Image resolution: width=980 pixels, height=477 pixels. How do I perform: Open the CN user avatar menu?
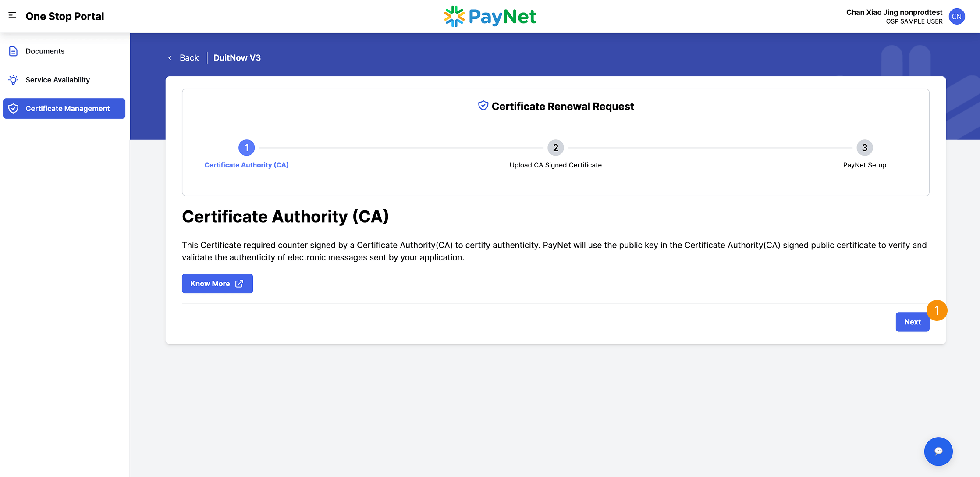(957, 16)
